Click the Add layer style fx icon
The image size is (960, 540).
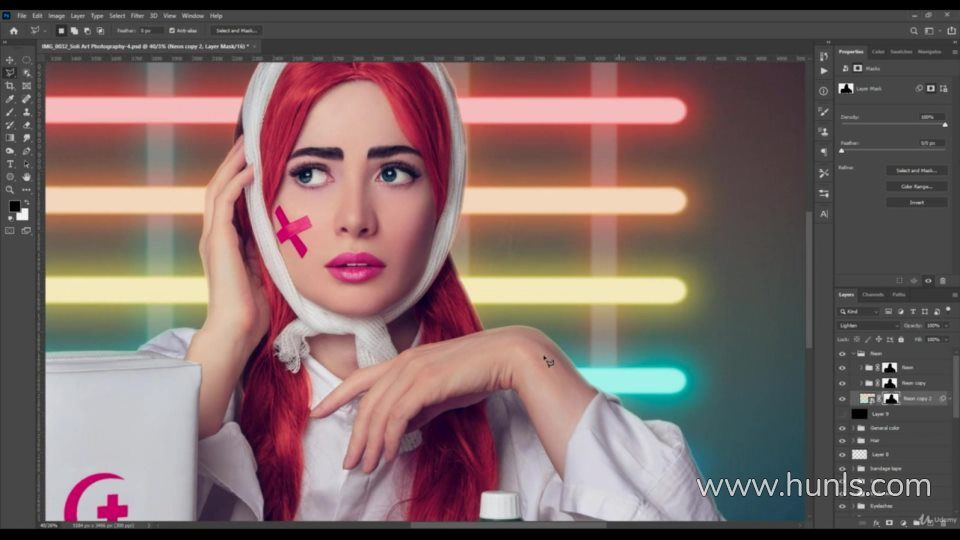tap(876, 523)
